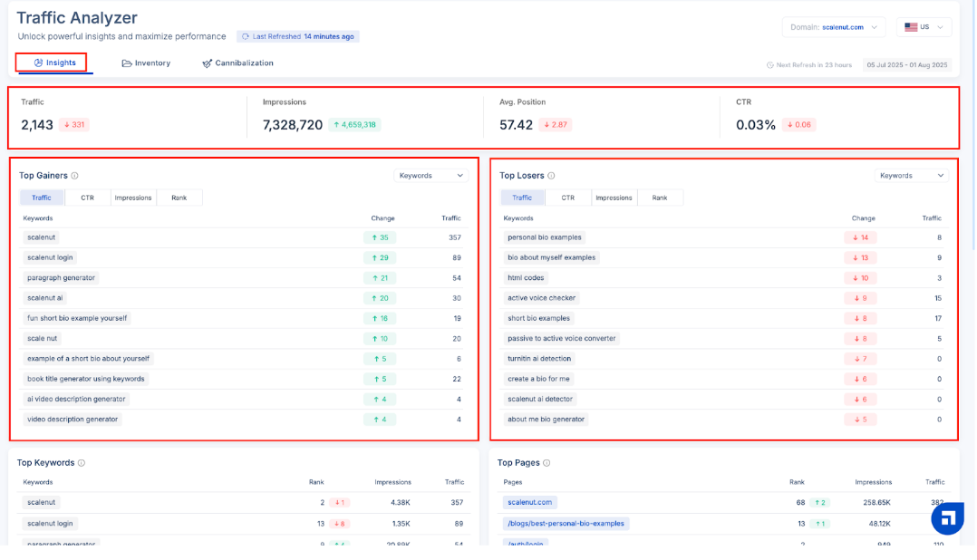The width and height of the screenshot is (977, 560).
Task: Expand Top Losers Keywords dropdown
Action: 911,176
